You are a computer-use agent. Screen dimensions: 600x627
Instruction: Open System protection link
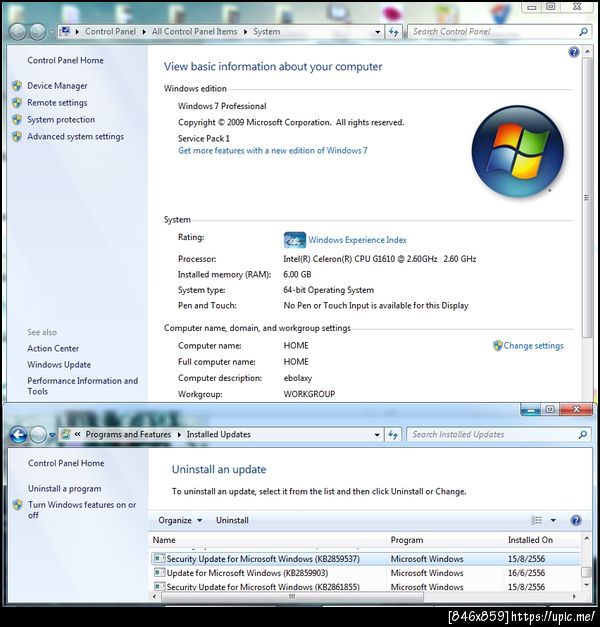coord(61,120)
